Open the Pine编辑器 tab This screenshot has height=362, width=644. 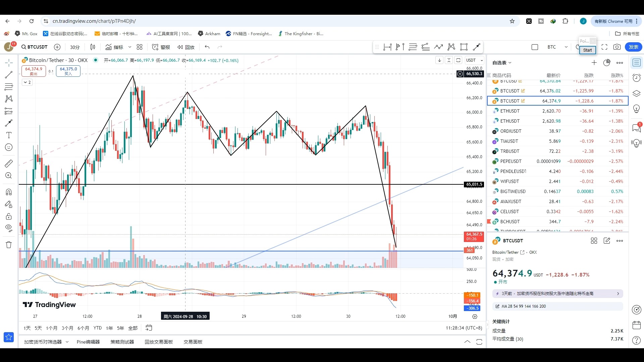point(88,342)
